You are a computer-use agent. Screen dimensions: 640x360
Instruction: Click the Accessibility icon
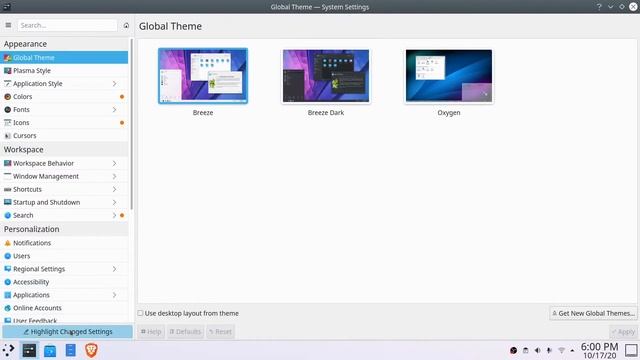pos(7,282)
